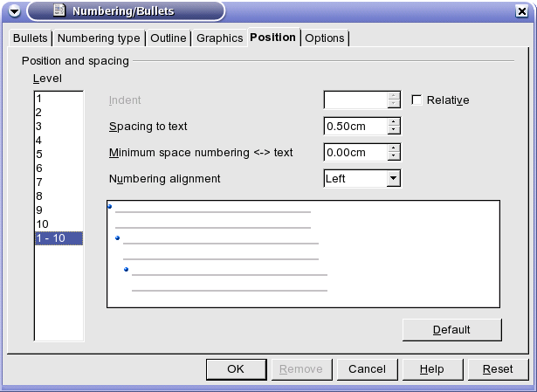Click the document icon in title bar

[59, 10]
